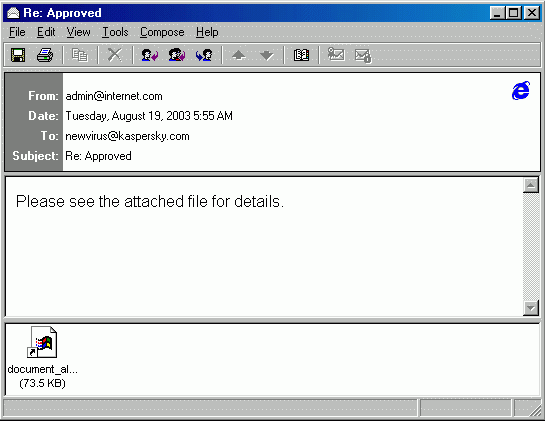Click the Internet Explorer logo in the header
Screen dimensions: 545x421
(521, 90)
